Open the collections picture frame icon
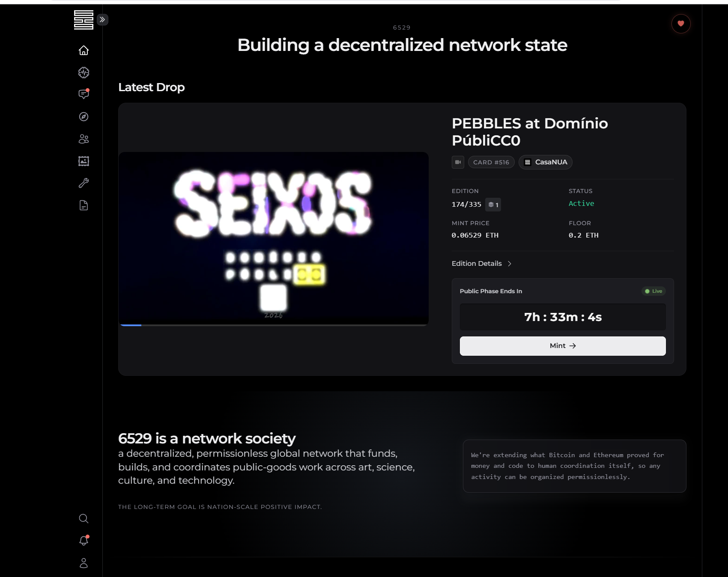Screen dimensions: 728x577 [x=84, y=161]
